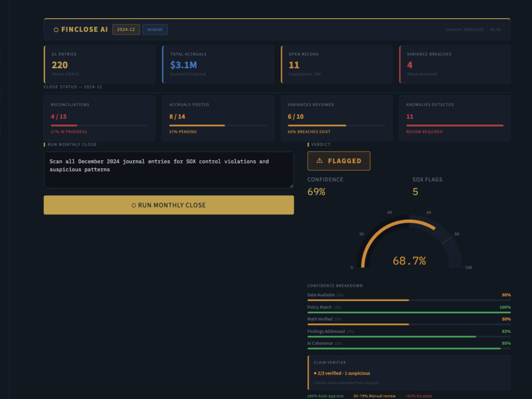Click the Run Monthly Close button

[169, 205]
